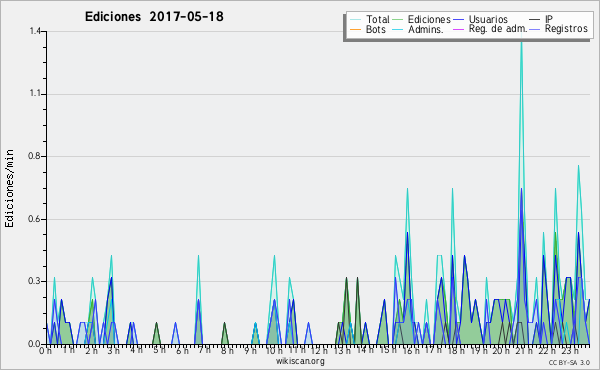Image resolution: width=600 pixels, height=370 pixels.
Task: Click the Total peak near 16 h
Action: click(x=408, y=189)
